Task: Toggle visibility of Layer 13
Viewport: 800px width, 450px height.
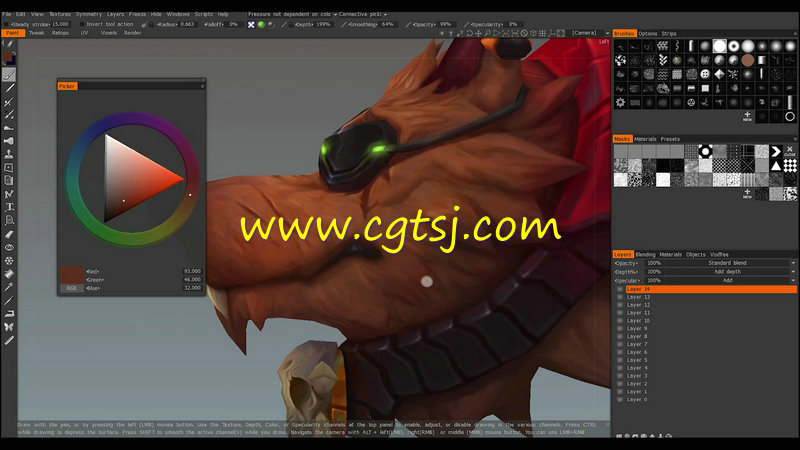Action: tap(620, 297)
